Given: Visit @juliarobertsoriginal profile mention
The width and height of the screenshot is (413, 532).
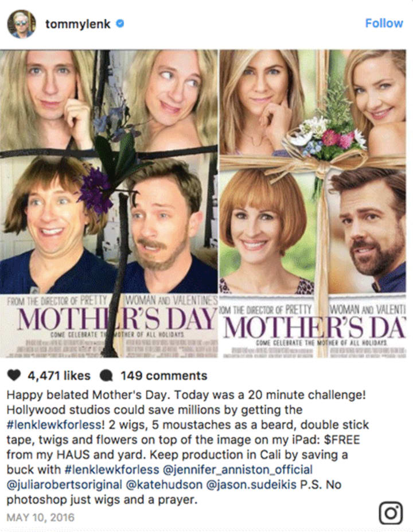Looking at the screenshot, I should point(64,484).
